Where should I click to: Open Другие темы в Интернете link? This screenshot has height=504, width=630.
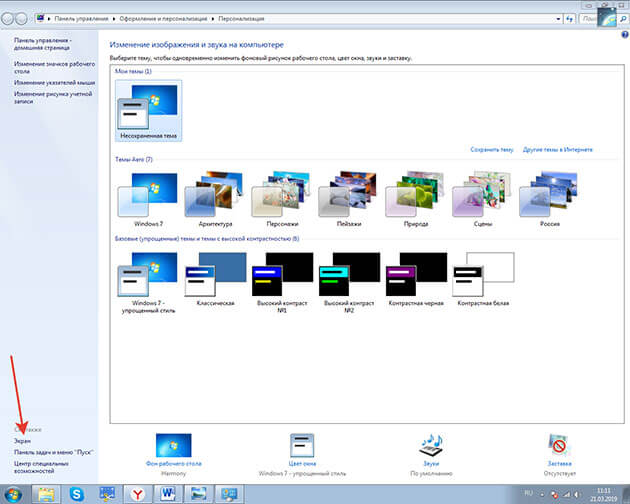coord(557,150)
